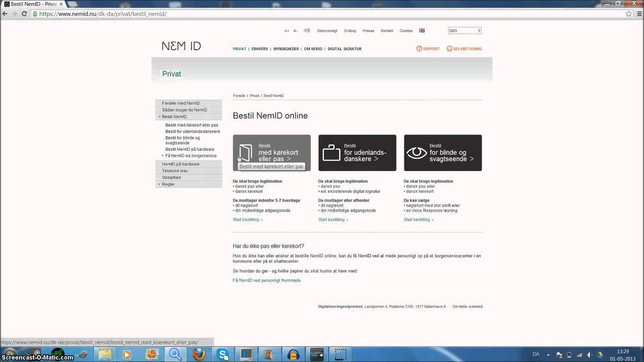Viewport: 644px width, 362px height.
Task: Activate the read-aloud speaker icon
Action: point(306,31)
